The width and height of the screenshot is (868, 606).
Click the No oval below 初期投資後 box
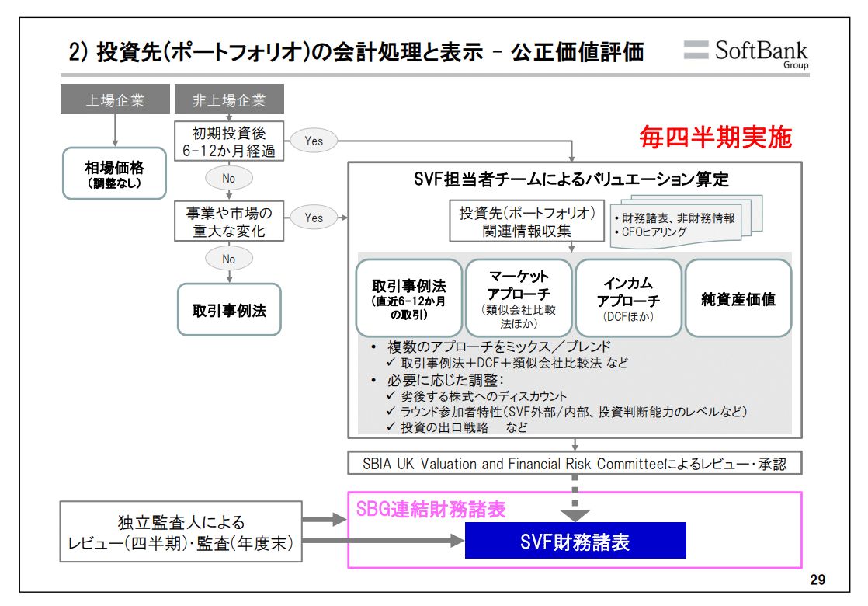click(228, 179)
